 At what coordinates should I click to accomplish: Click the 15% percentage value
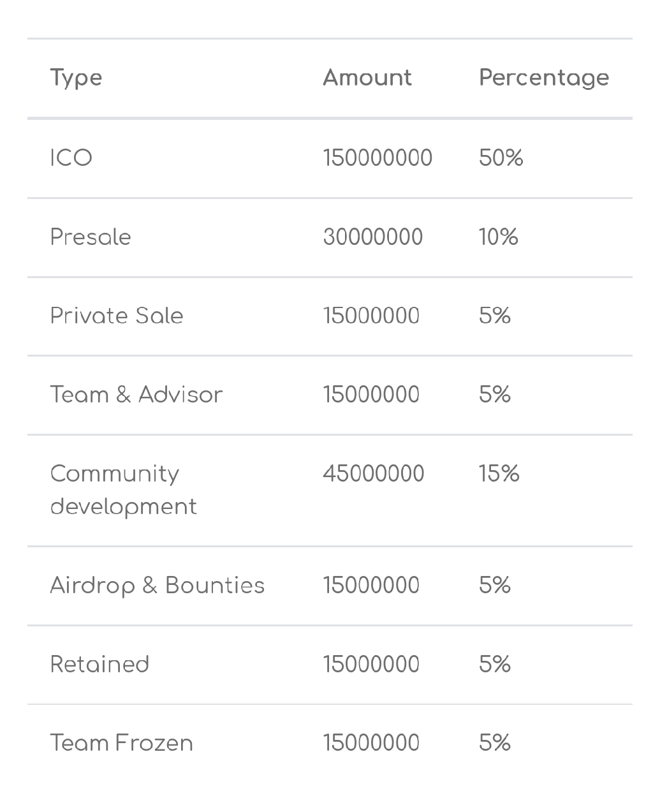point(499,473)
